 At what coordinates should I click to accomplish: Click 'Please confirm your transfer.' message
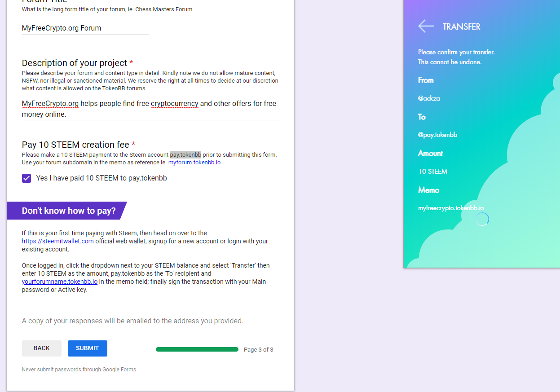456,52
